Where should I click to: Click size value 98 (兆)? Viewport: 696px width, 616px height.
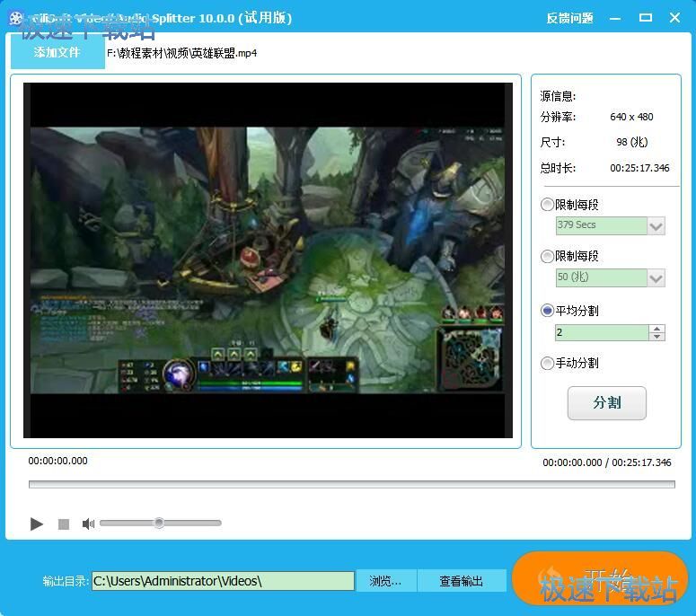coord(632,142)
